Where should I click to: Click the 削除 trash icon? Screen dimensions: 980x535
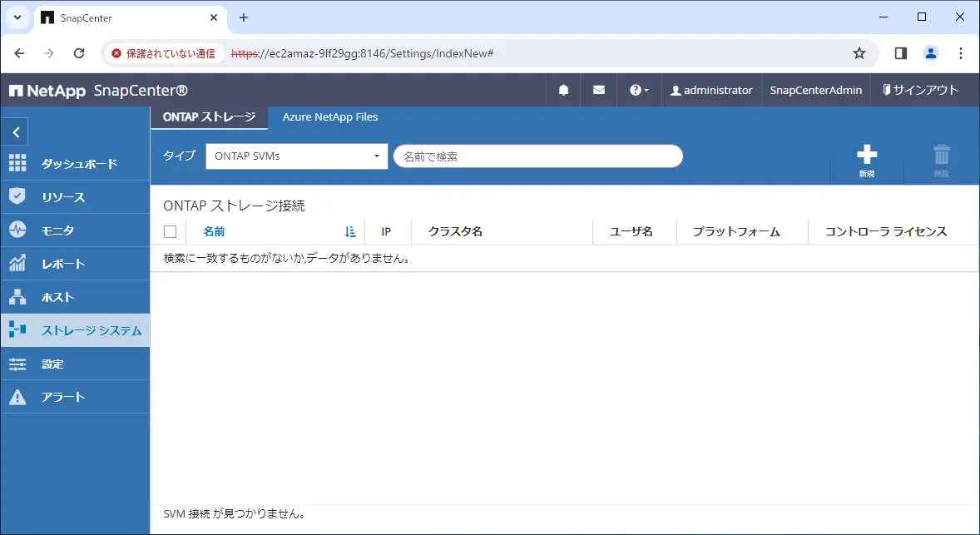click(x=941, y=161)
